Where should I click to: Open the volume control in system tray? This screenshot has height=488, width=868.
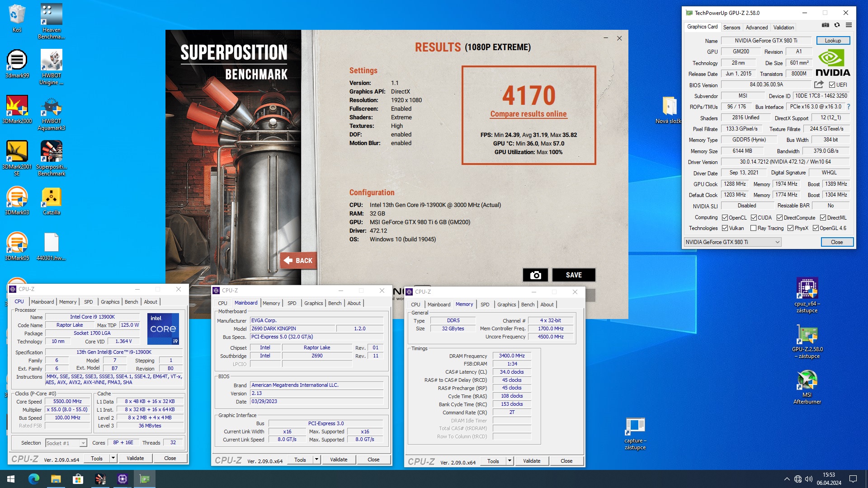tap(809, 479)
